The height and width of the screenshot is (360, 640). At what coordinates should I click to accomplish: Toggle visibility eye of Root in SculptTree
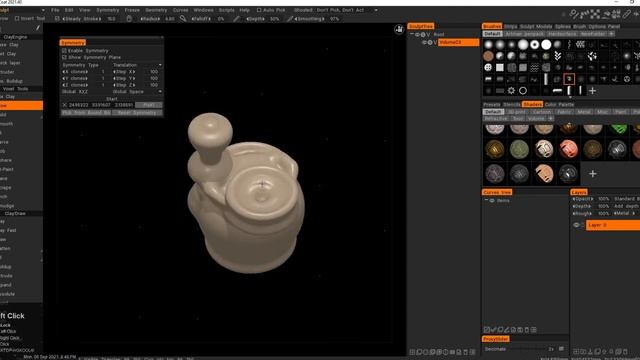(418, 35)
